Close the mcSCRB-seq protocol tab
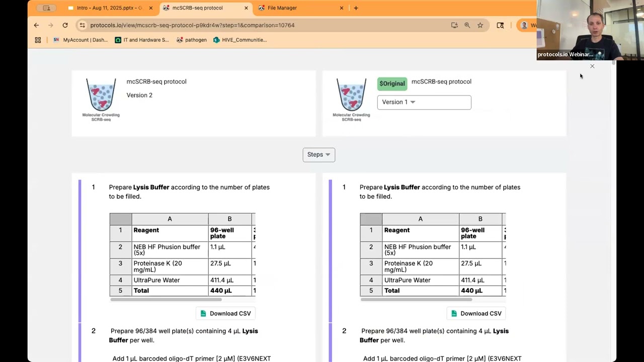This screenshot has height=362, width=644. coord(246,8)
